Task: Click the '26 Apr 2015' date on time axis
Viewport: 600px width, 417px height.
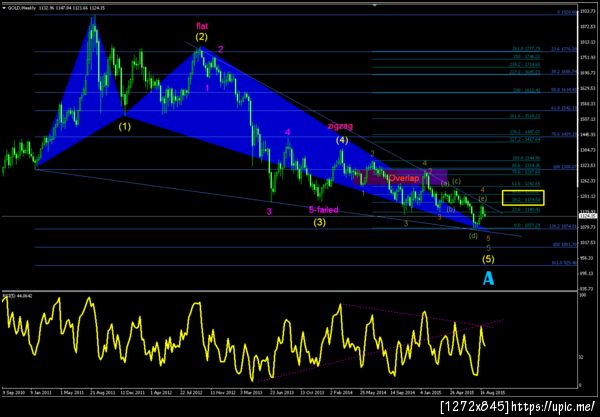Action: (462, 393)
